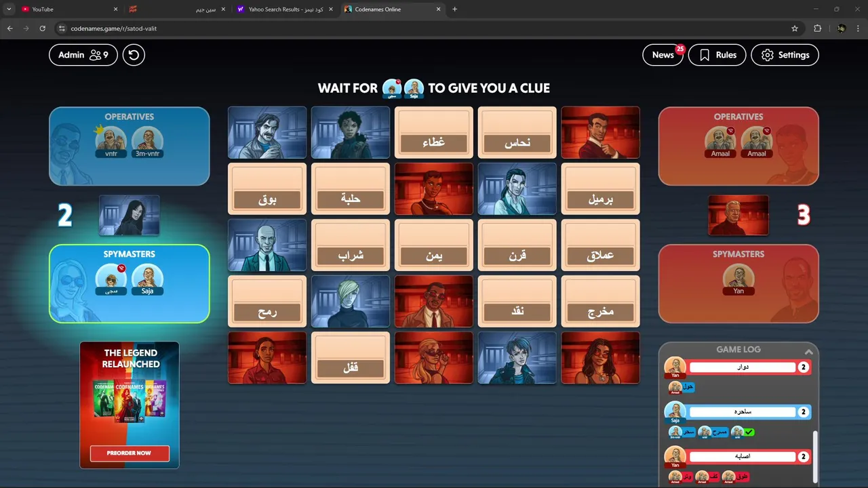The image size is (868, 488).
Task: Select the قرن word card
Action: (x=517, y=245)
